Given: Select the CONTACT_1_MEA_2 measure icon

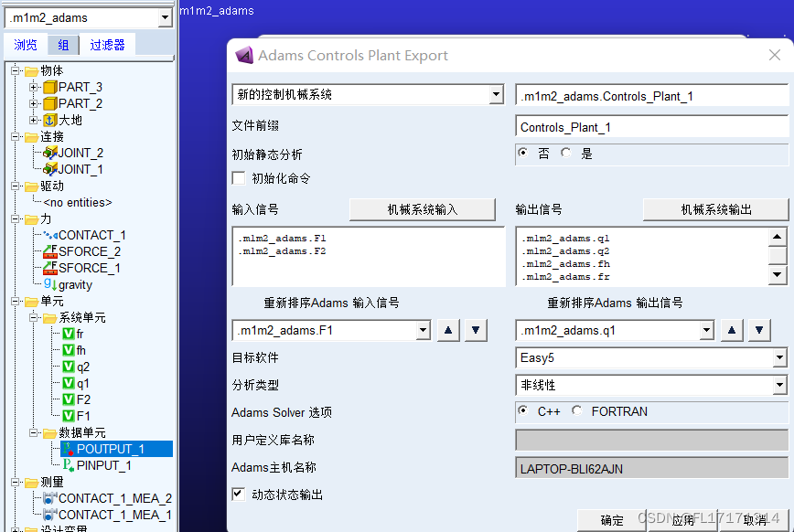Looking at the screenshot, I should point(49,498).
